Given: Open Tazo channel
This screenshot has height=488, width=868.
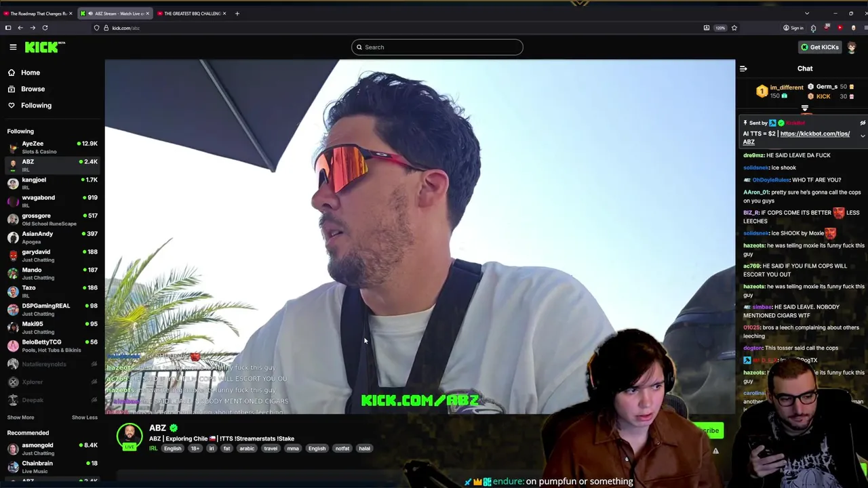Looking at the screenshot, I should tap(52, 291).
